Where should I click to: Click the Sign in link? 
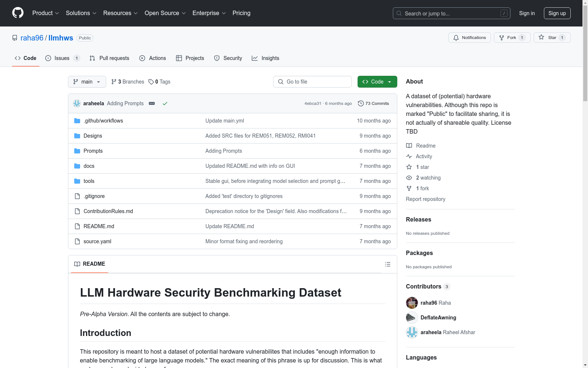pos(527,13)
